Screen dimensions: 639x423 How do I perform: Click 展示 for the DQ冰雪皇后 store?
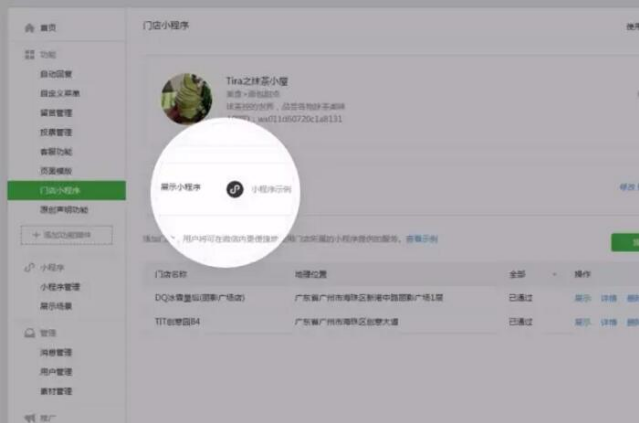click(582, 298)
